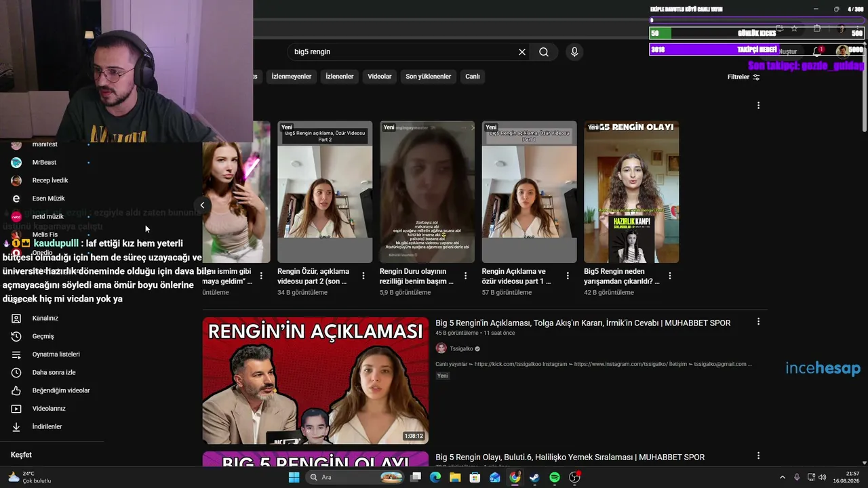Select the Videolar filter chip
The image size is (868, 488).
pos(380,77)
